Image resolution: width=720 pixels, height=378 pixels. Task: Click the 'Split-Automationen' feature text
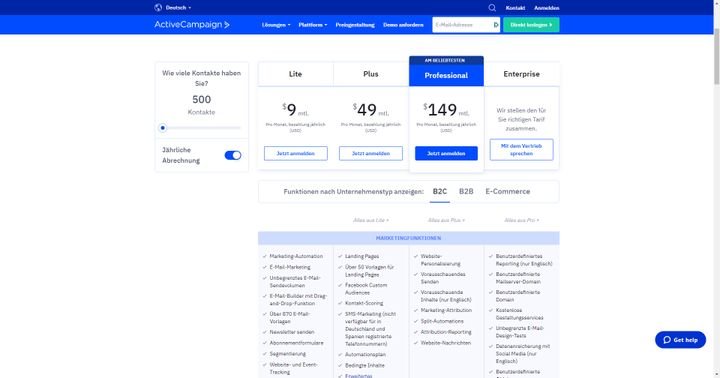tap(442, 321)
